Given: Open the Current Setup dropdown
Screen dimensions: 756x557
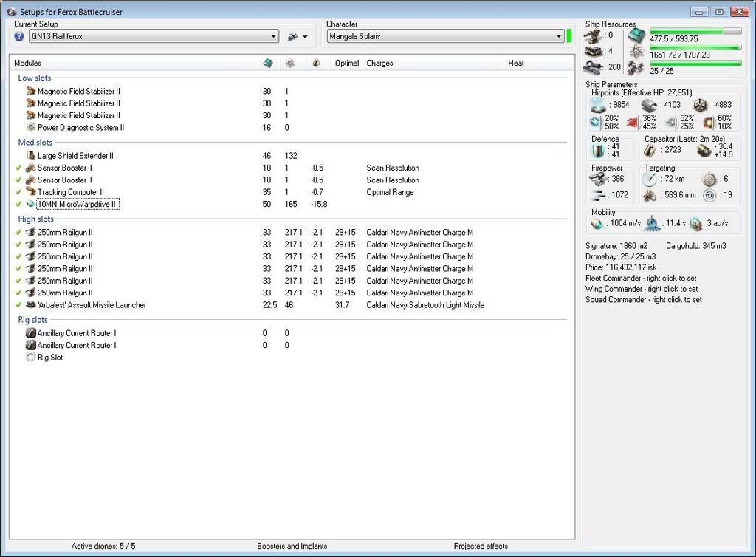Looking at the screenshot, I should point(273,36).
